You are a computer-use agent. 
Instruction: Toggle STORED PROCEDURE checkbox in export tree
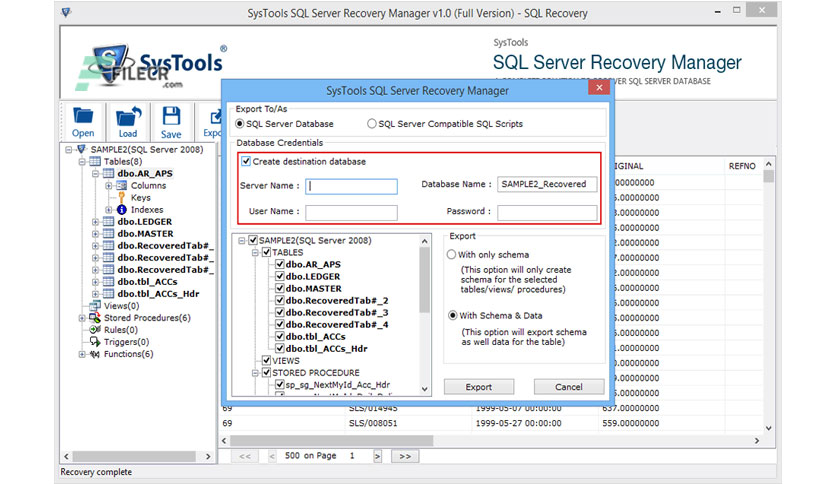(267, 373)
